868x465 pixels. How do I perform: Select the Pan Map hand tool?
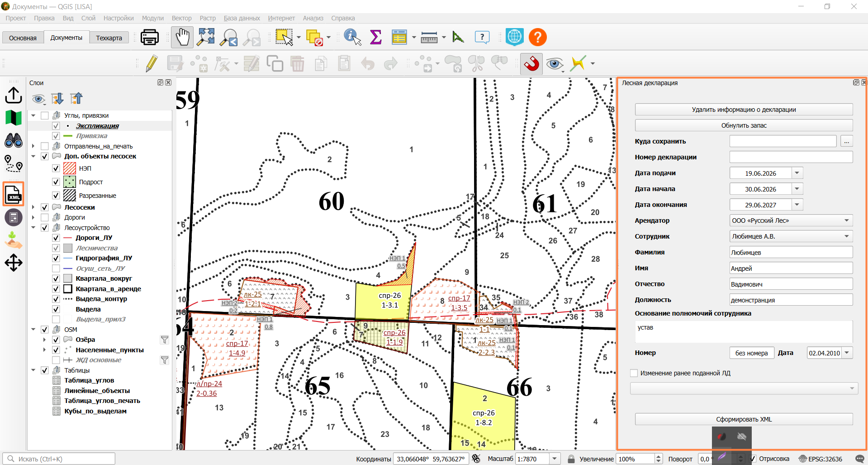pyautogui.click(x=182, y=37)
